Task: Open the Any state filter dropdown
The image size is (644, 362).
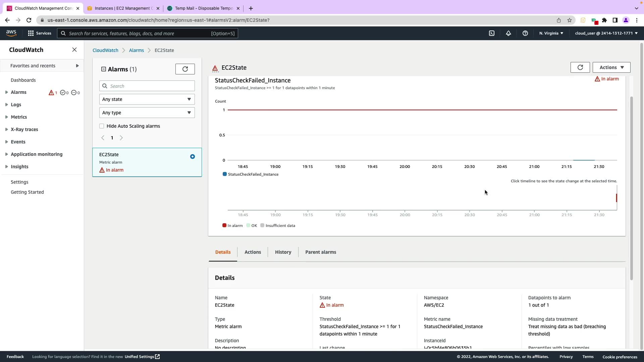Action: tap(147, 99)
